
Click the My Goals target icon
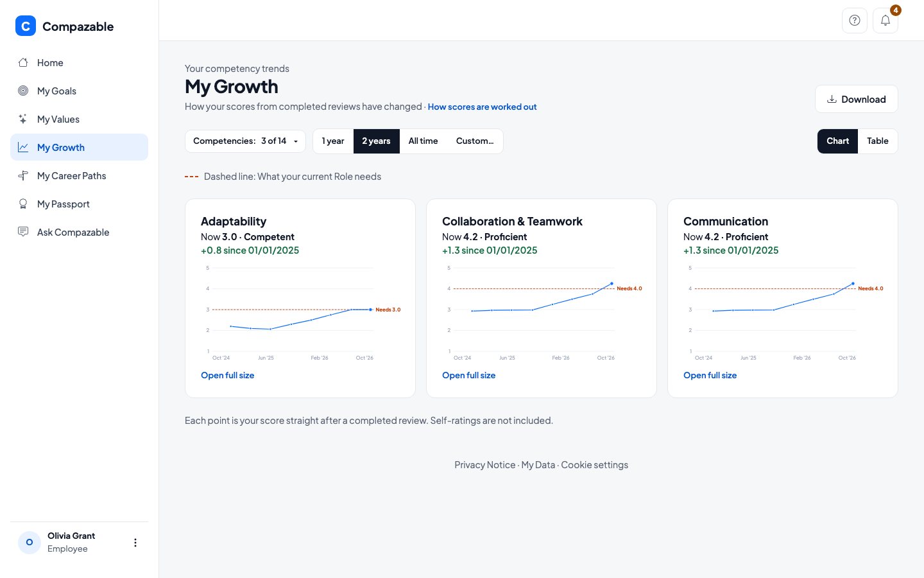pyautogui.click(x=23, y=91)
